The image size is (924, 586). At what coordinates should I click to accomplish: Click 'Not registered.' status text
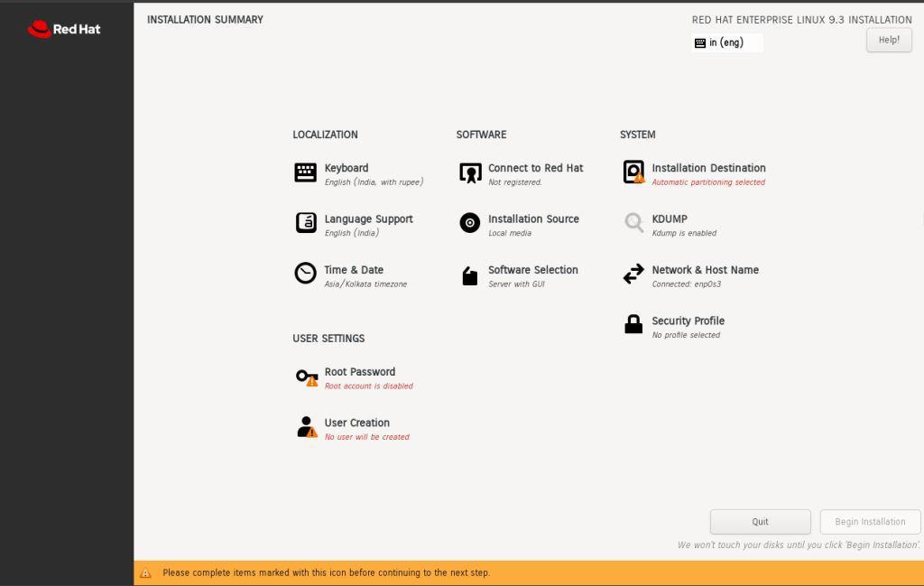click(x=514, y=182)
